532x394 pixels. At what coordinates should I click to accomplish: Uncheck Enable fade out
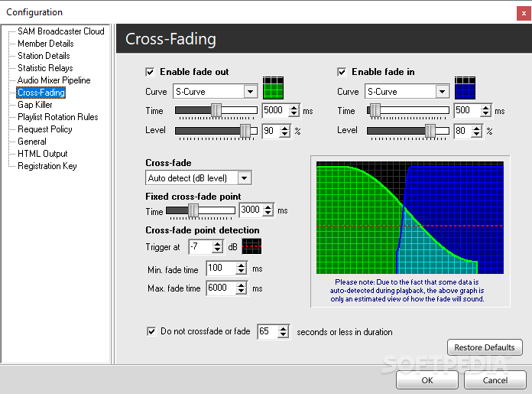150,72
